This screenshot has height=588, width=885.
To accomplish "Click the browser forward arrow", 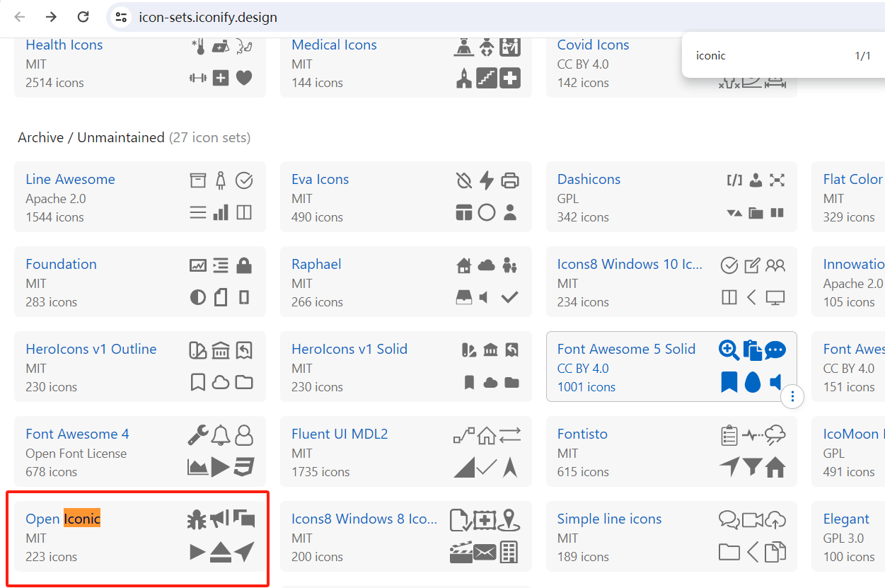I will point(52,17).
